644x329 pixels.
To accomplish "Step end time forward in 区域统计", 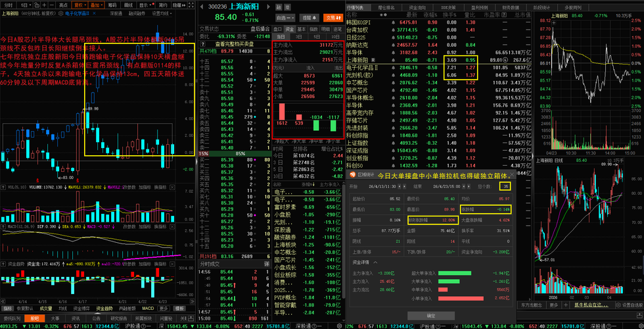I will pos(468,186).
